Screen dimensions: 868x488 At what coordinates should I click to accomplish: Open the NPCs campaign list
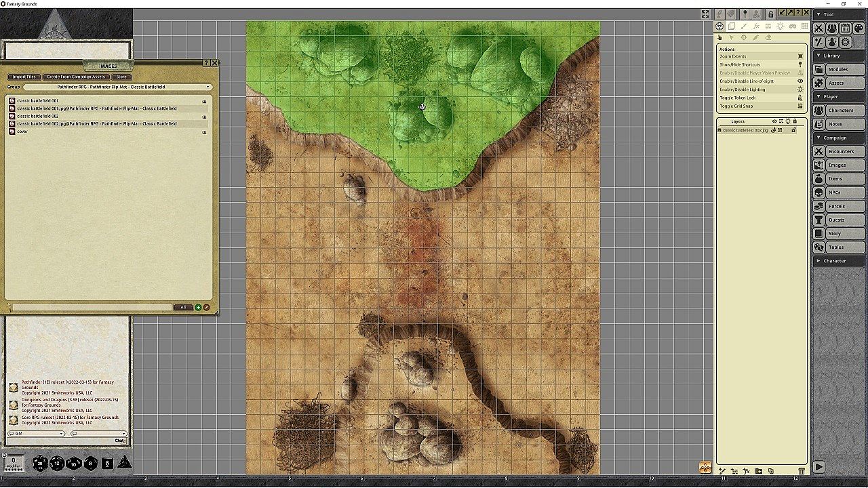click(x=839, y=192)
